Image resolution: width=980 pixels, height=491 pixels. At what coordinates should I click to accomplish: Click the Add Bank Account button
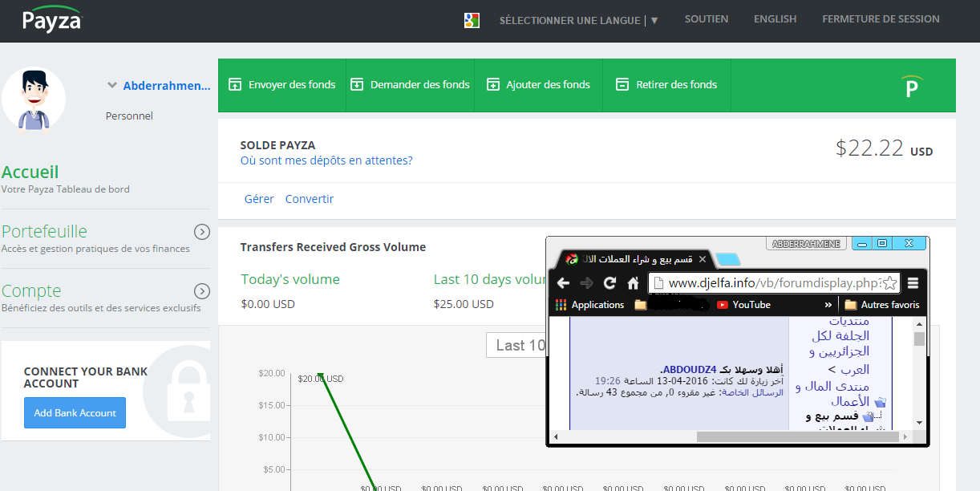[75, 412]
